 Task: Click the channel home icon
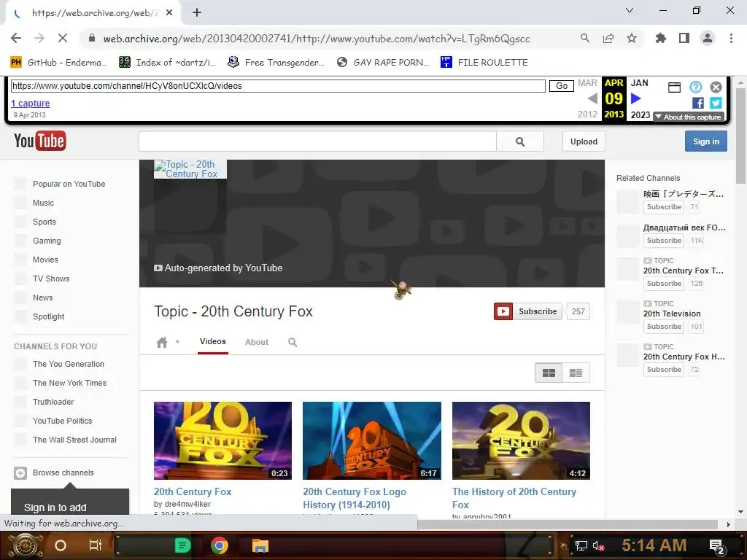coord(162,343)
